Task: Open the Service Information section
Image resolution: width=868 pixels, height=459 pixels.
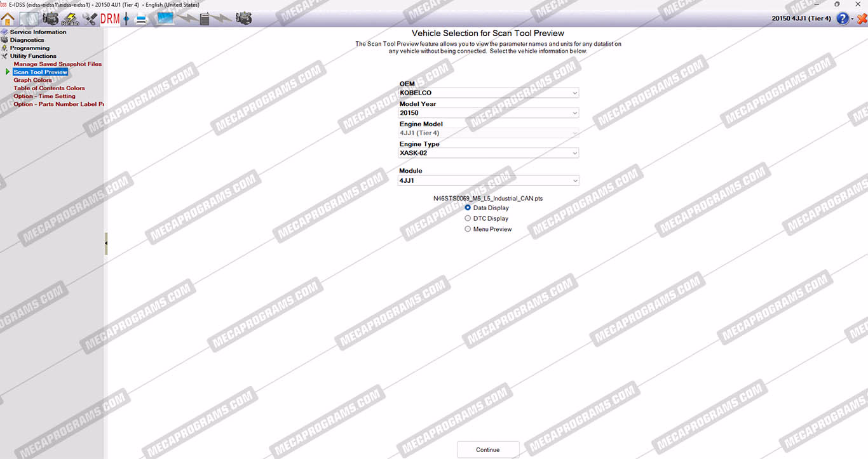Action: tap(38, 32)
